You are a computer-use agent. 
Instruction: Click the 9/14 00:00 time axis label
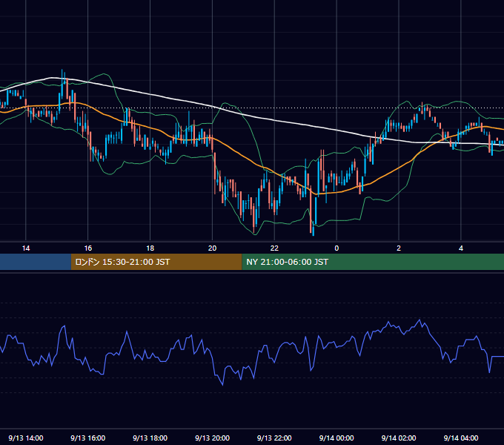[x=336, y=438]
